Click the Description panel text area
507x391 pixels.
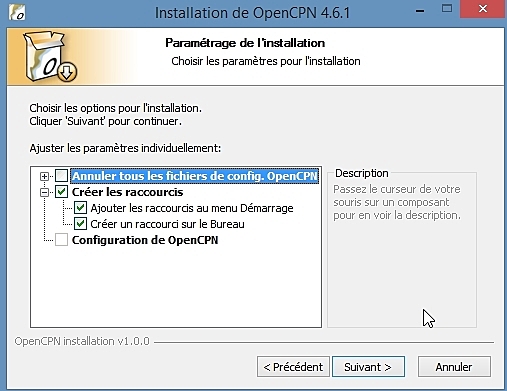[397, 202]
